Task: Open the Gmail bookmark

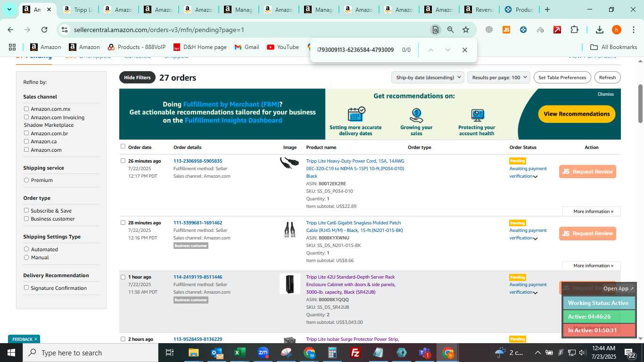Action: [247, 47]
